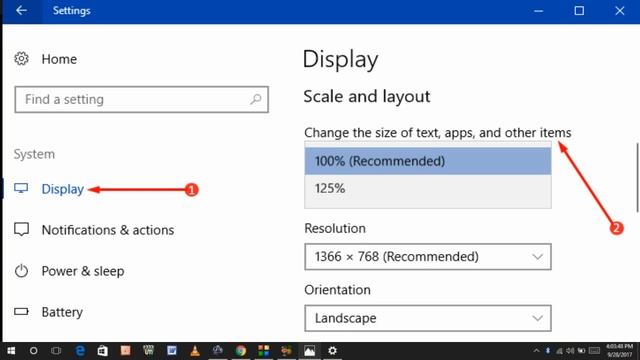Open the Resolution 1366 × 768 dropdown
This screenshot has height=360, width=640.
tap(428, 257)
